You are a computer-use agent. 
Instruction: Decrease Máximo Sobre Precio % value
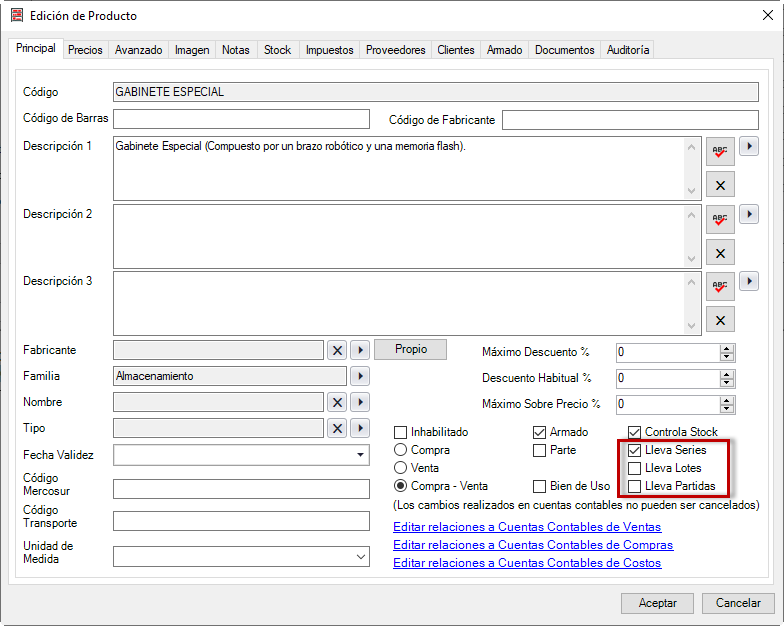pyautogui.click(x=726, y=409)
